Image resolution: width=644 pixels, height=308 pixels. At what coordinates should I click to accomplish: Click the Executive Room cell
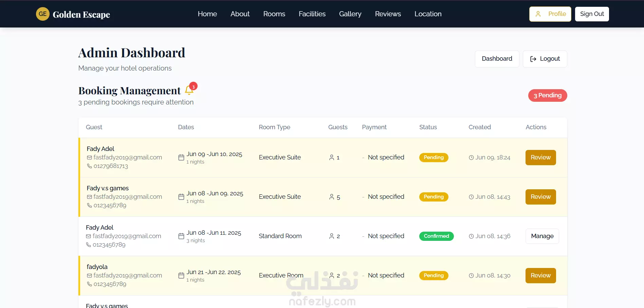281,275
